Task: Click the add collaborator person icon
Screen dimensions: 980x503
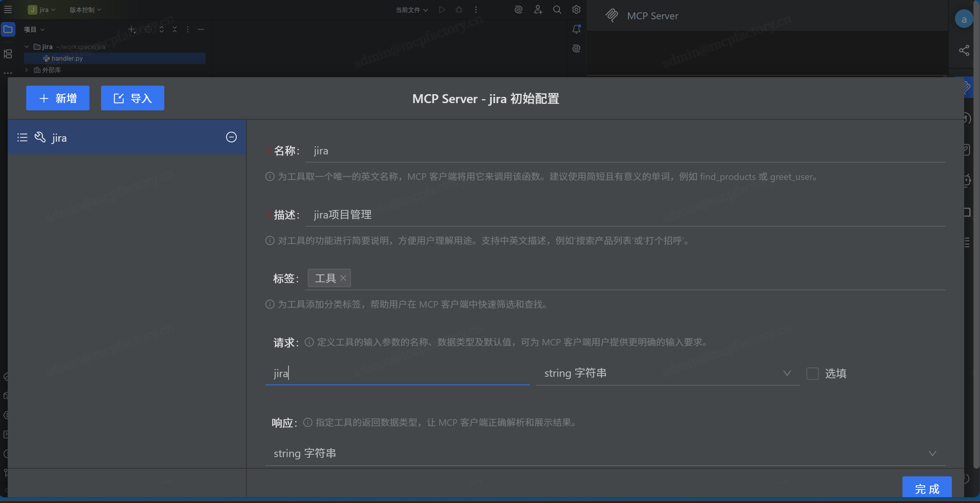Action: point(538,10)
